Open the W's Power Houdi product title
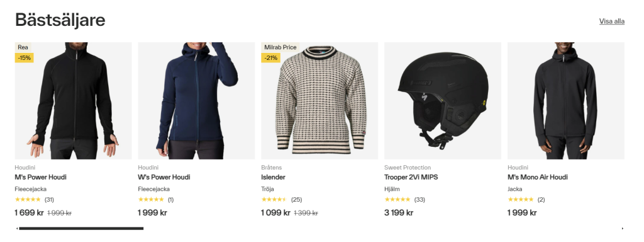Screen dimensions: 644x242 pyautogui.click(x=164, y=177)
